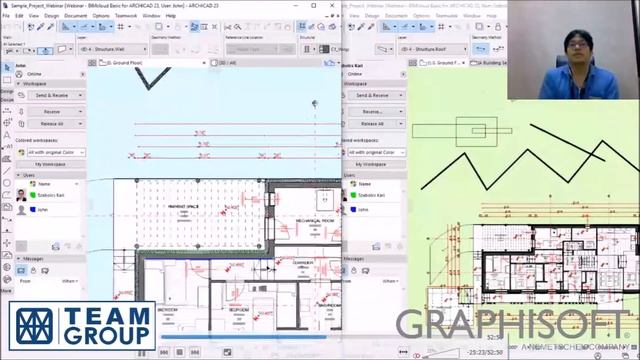Open Structure Wall layer dropdown

[x=113, y=49]
